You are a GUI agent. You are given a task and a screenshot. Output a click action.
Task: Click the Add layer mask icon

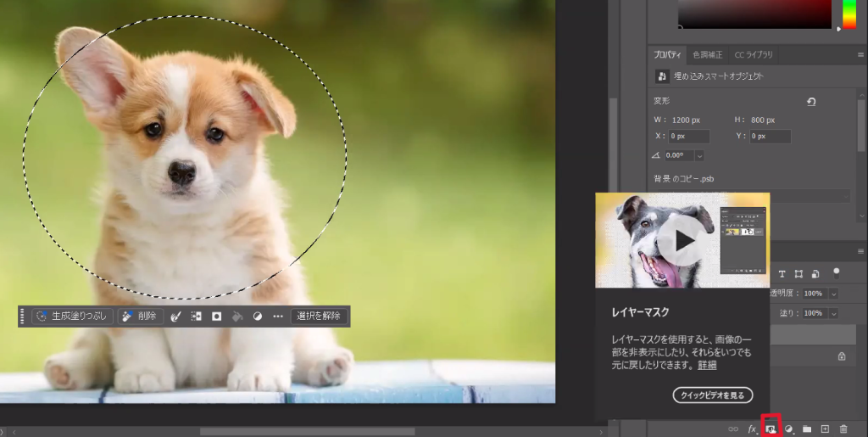pos(771,429)
